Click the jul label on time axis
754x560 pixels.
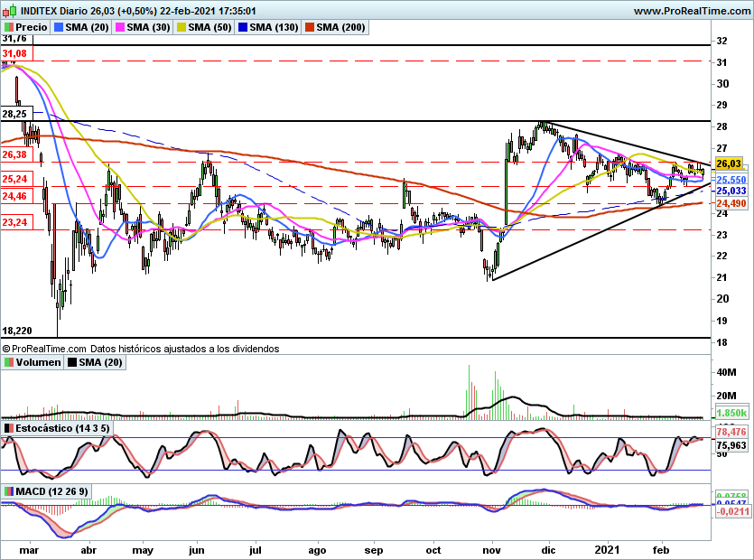[256, 550]
